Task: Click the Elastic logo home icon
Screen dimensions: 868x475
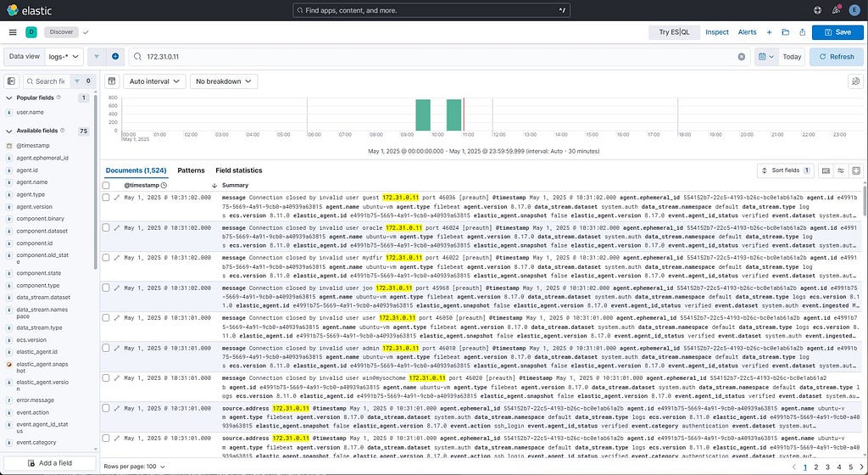Action: [13, 10]
